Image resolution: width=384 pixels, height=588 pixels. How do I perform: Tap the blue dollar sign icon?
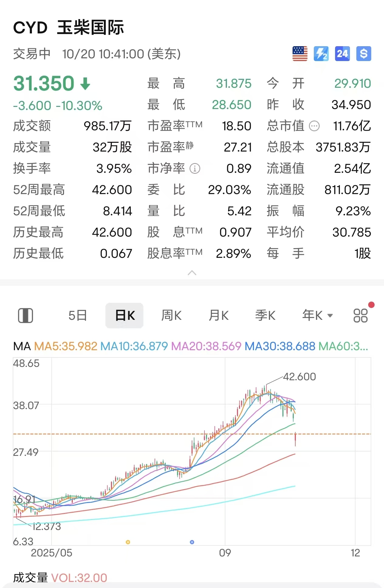coord(364,54)
